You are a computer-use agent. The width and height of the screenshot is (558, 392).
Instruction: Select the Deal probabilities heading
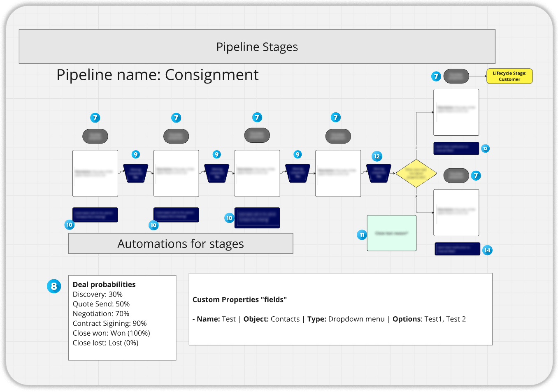tap(104, 284)
